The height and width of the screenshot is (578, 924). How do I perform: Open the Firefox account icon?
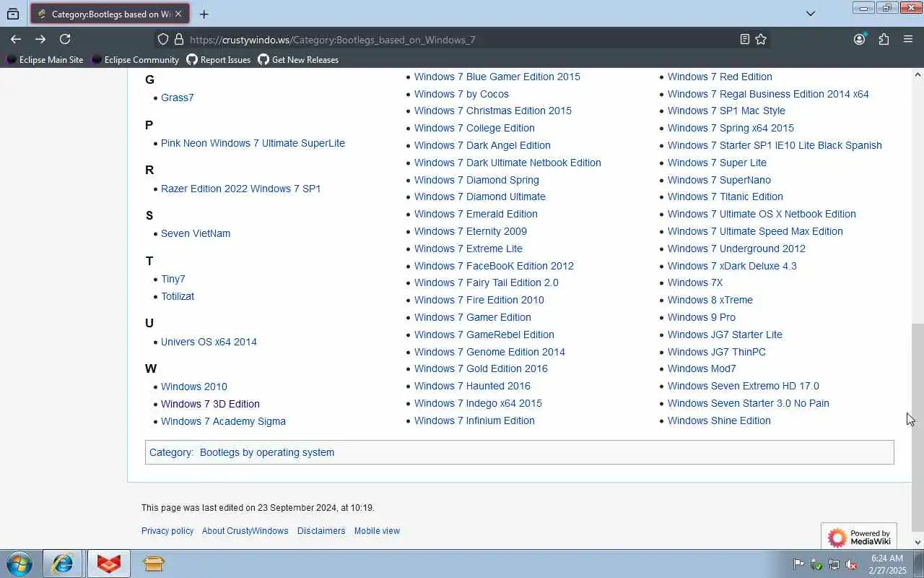859,39
